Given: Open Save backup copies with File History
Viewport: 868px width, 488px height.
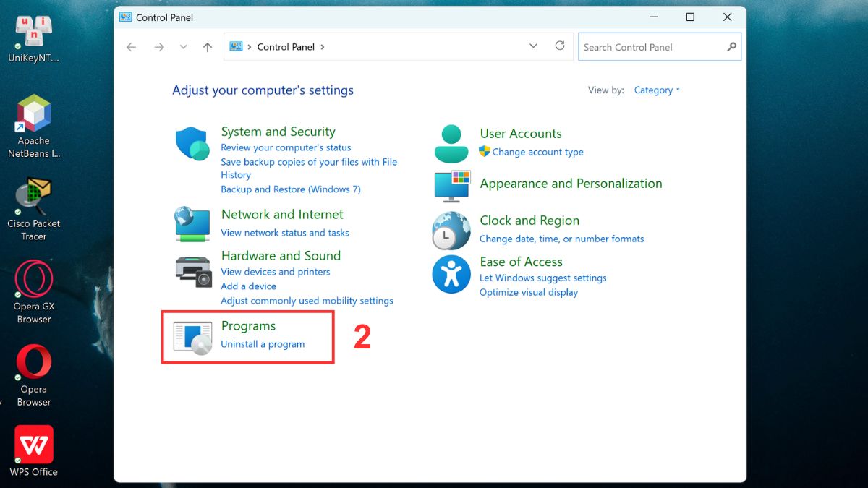Looking at the screenshot, I should [x=309, y=168].
